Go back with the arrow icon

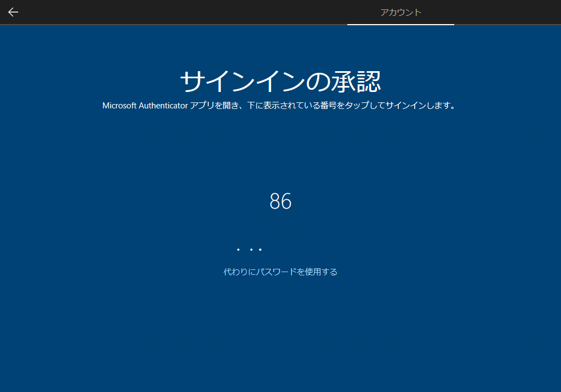(x=13, y=12)
